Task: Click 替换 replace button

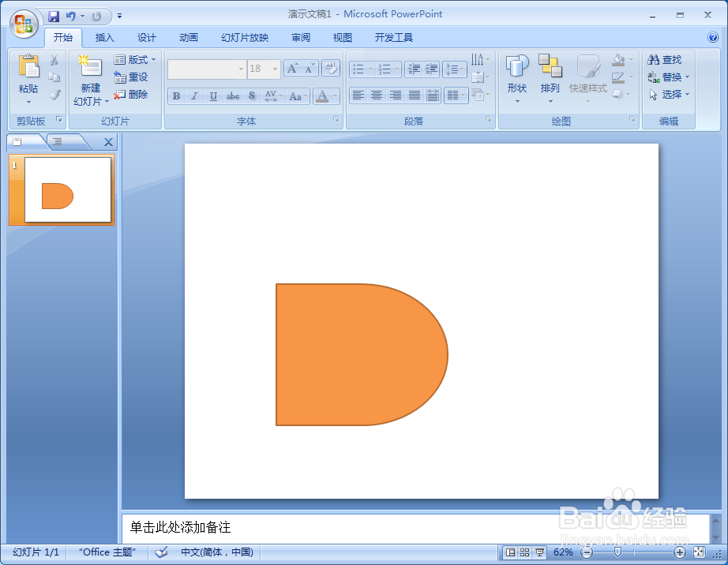Action: pyautogui.click(x=669, y=77)
